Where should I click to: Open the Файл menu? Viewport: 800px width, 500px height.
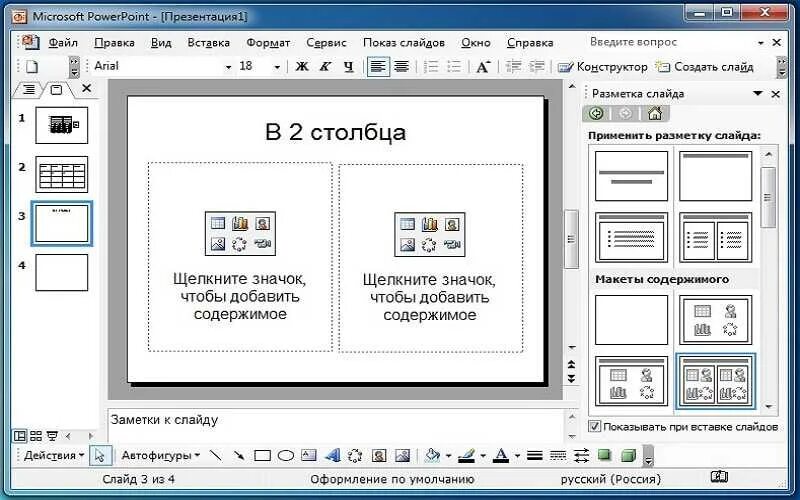(x=63, y=43)
